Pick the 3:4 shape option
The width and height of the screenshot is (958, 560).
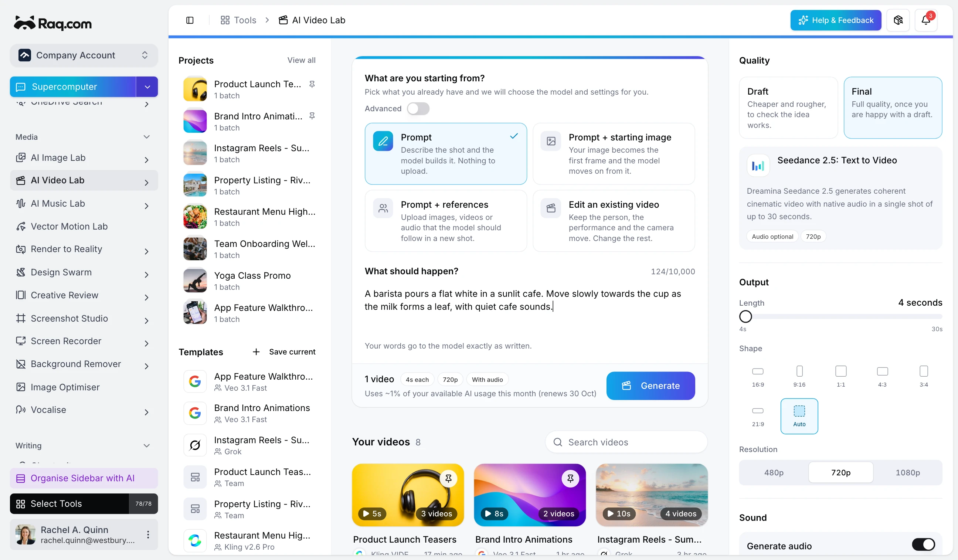point(923,376)
